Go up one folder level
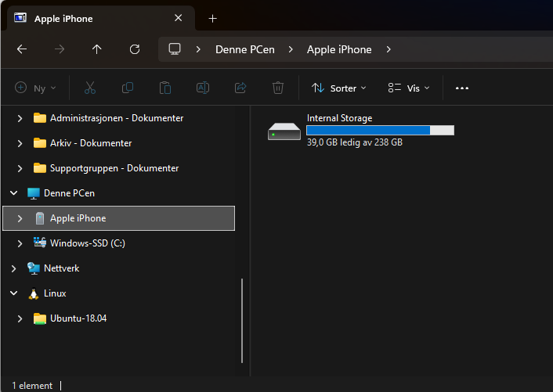This screenshot has width=553, height=392. 97,49
